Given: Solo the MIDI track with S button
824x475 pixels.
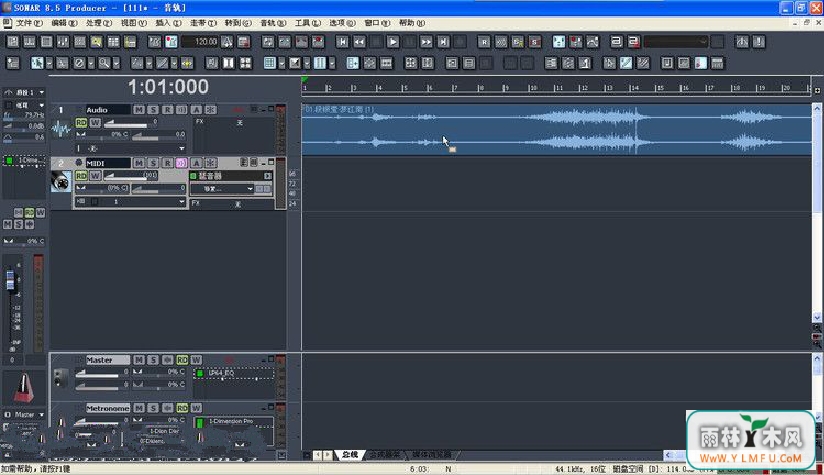Looking at the screenshot, I should click(x=153, y=163).
